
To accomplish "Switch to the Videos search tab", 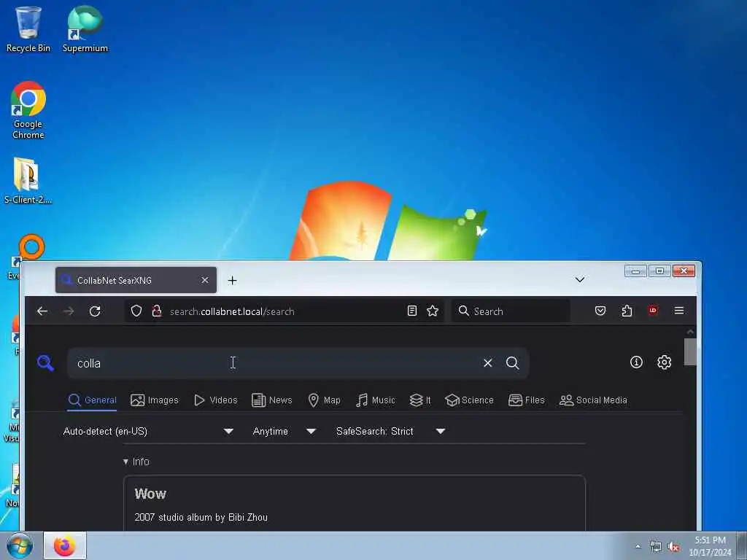I will coord(215,400).
